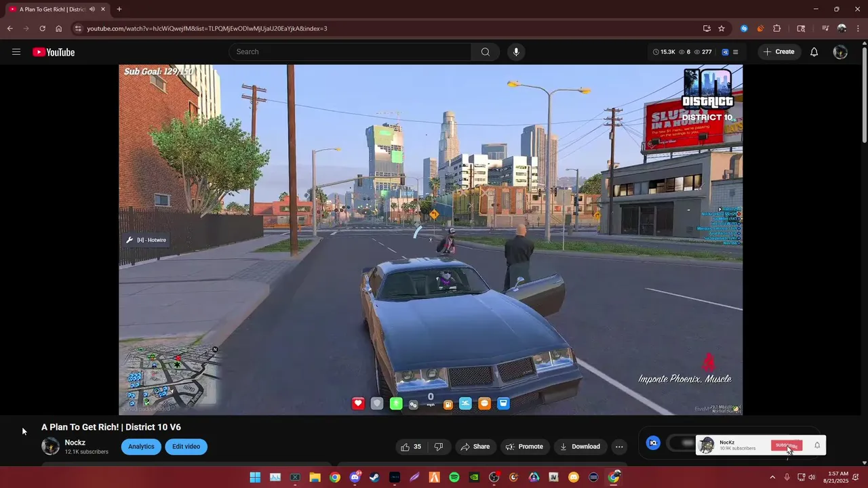This screenshot has height=488, width=868.
Task: Focus the YouTube search box
Action: (350, 52)
